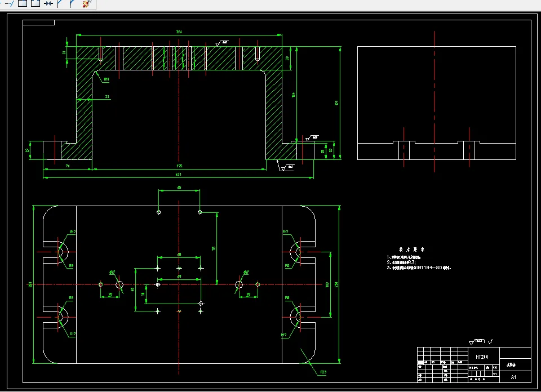Image resolution: width=541 pixels, height=392 pixels.
Task: Select the 275 inner width dimension
Action: tap(179, 166)
